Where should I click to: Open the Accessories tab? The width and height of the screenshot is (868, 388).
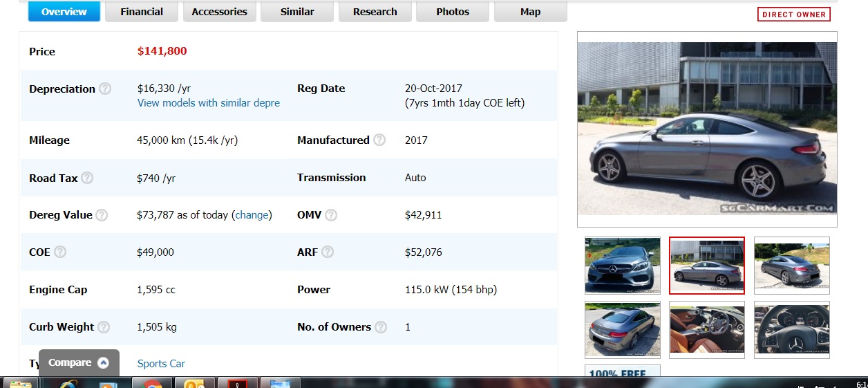coord(219,12)
